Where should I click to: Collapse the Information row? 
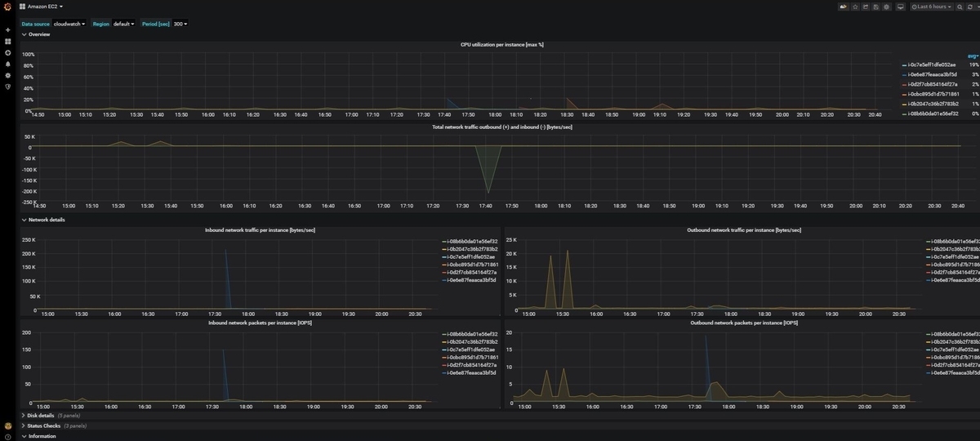point(39,436)
